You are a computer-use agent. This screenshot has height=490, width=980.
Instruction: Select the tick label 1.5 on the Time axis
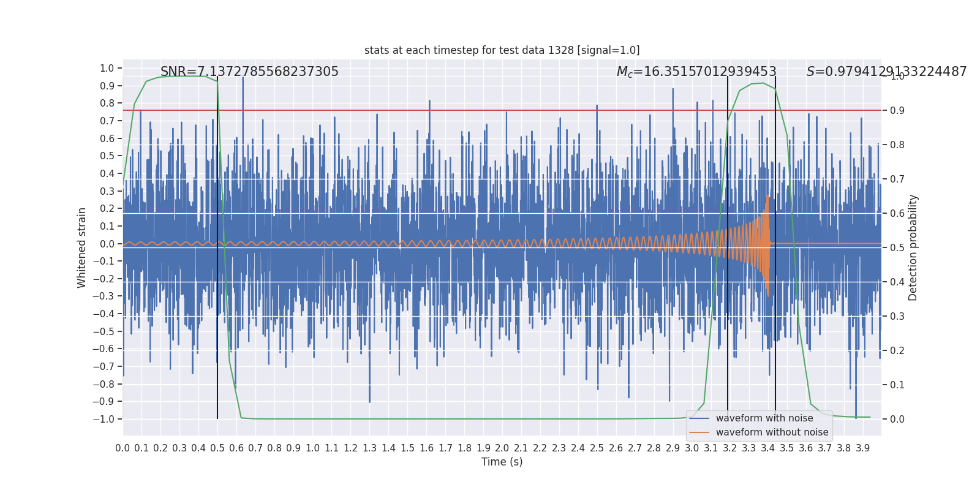point(407,448)
